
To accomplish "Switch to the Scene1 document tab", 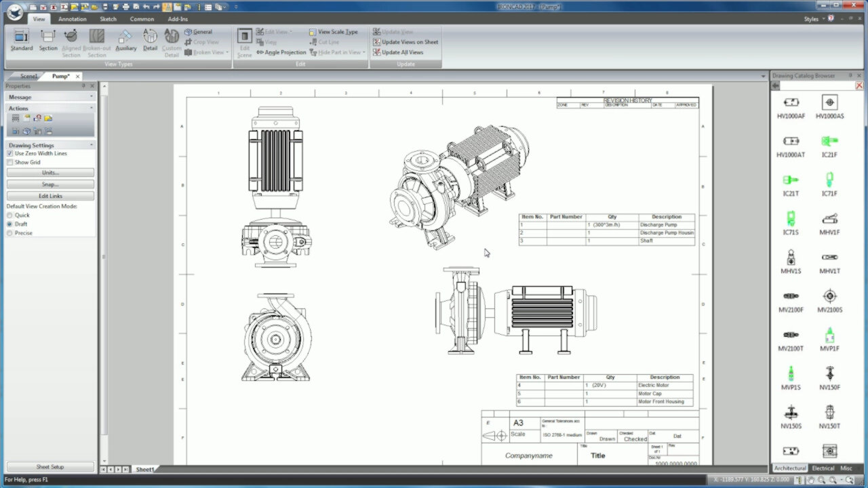I will (28, 76).
